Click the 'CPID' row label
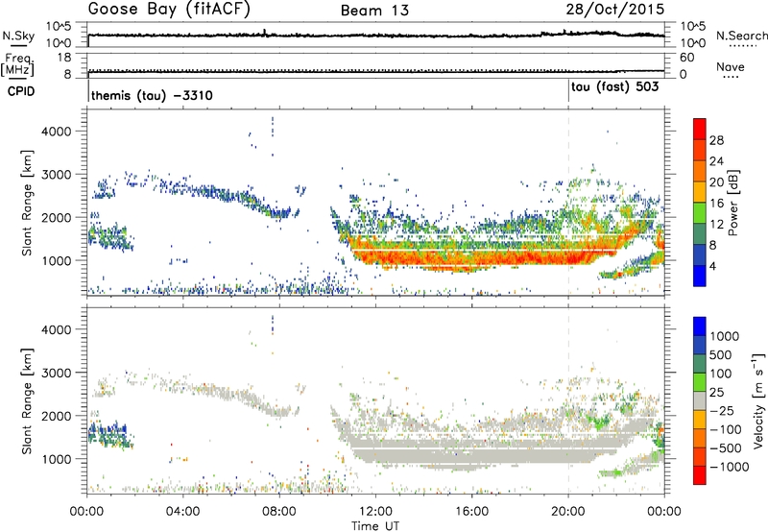The height and width of the screenshot is (532, 768). [21, 91]
